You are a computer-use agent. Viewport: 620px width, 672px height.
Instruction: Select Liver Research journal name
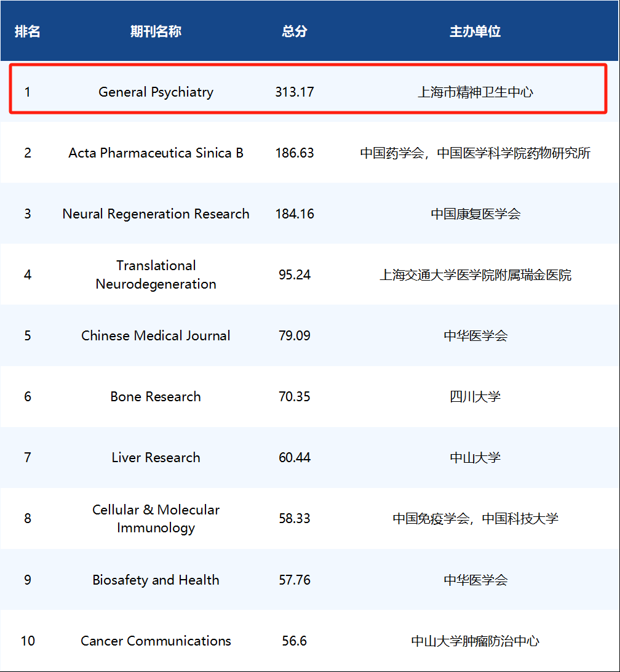(156, 457)
